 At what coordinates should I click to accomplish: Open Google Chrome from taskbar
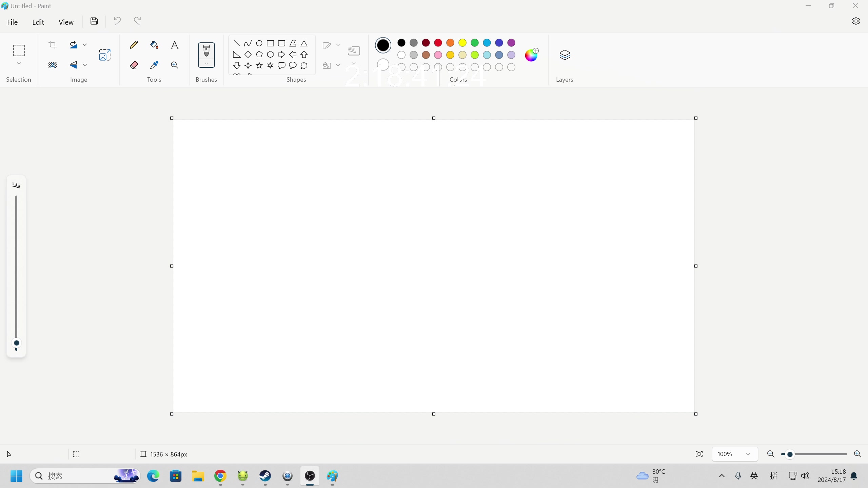[220, 476]
